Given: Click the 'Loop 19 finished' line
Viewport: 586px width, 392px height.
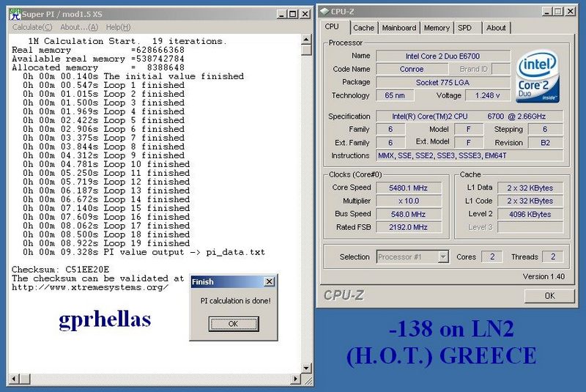Looking at the screenshot, I should click(x=106, y=243).
